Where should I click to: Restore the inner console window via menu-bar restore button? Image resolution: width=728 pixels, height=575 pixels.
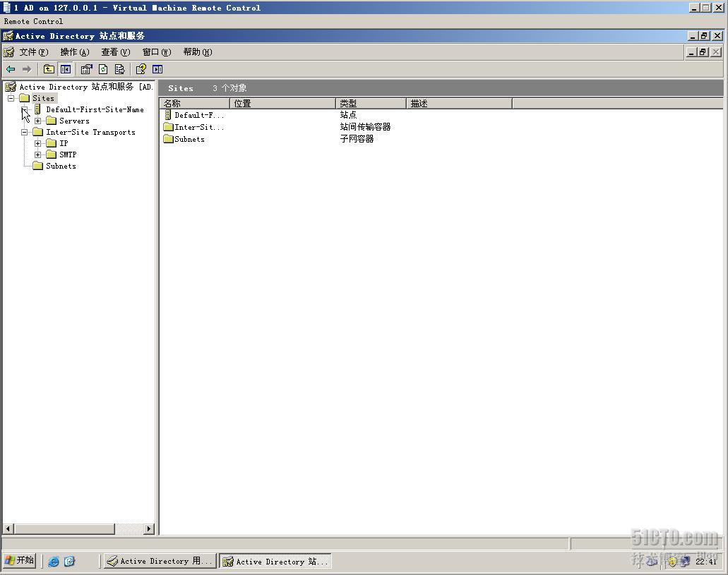point(703,52)
